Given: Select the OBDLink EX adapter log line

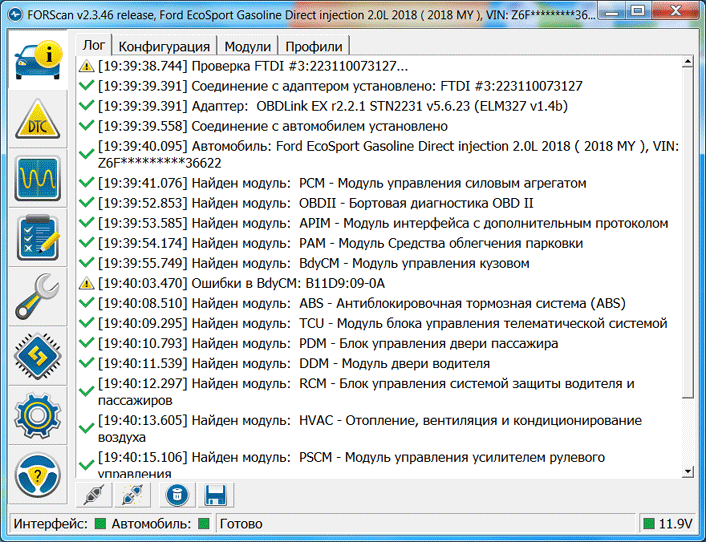Looking at the screenshot, I should coord(333,106).
